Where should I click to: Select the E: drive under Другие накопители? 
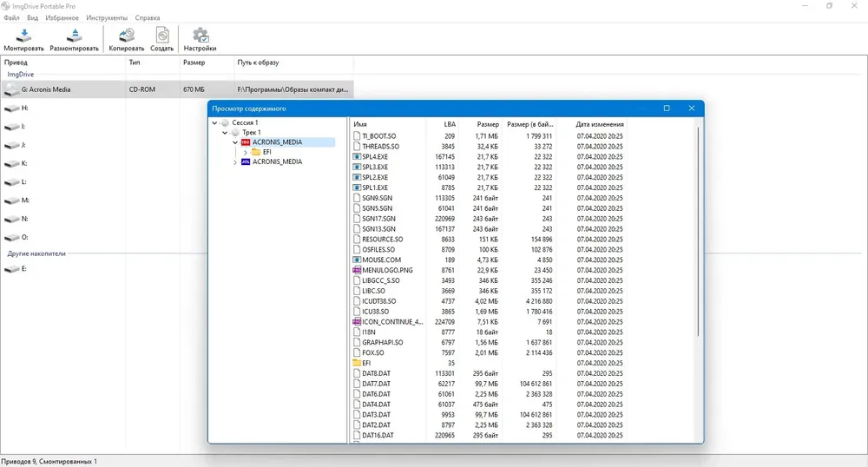(16, 269)
